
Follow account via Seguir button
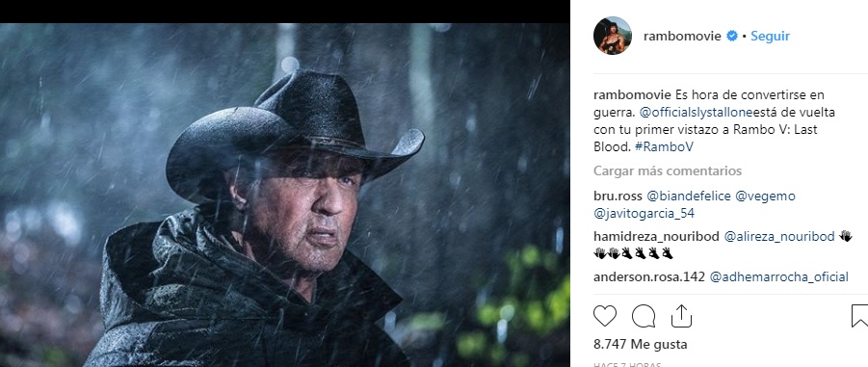[770, 36]
